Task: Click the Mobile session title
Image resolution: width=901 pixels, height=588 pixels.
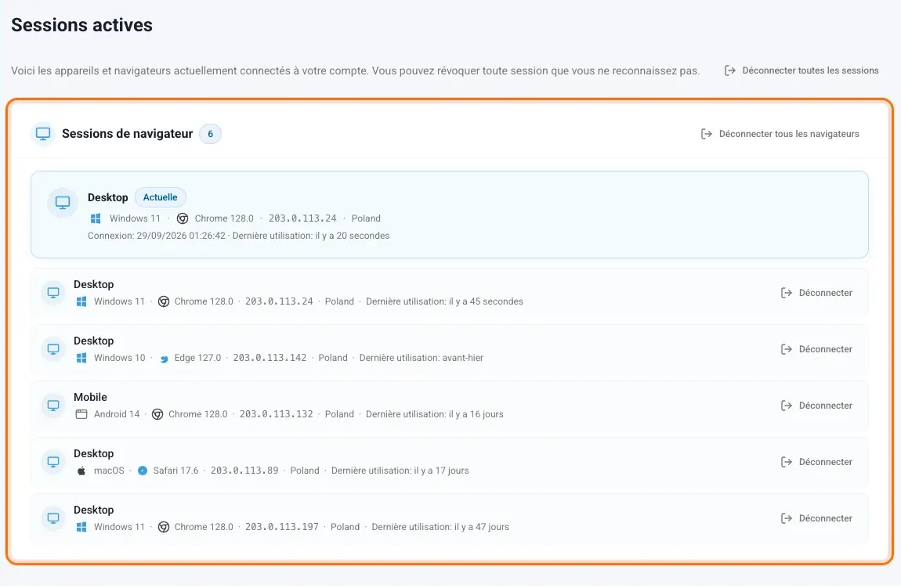Action: 90,397
